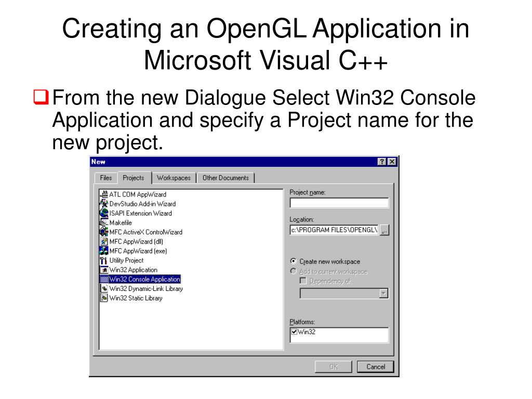532x399 pixels.
Task: Select Add to current workspace option
Action: (x=294, y=271)
